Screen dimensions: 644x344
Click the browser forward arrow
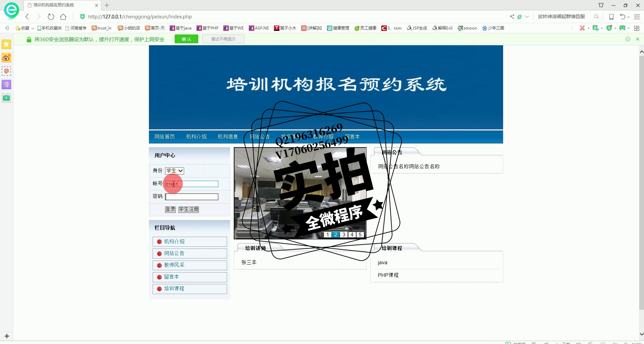click(x=38, y=17)
